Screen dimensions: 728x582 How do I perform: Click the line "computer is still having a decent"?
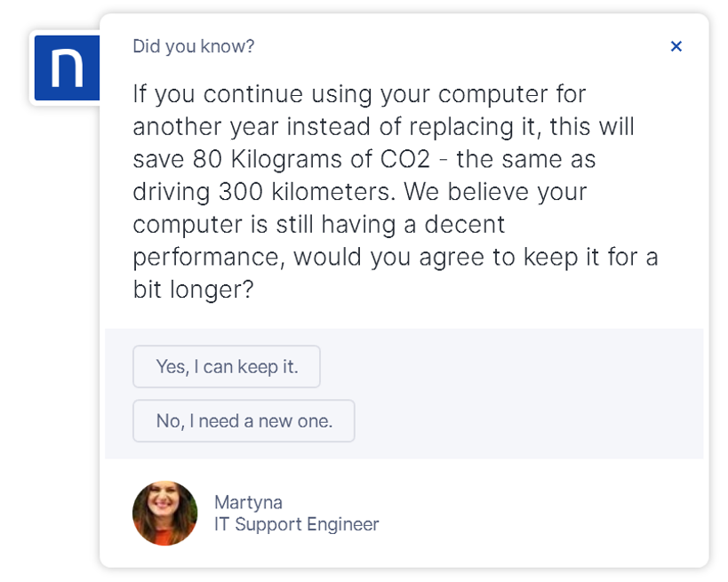[x=318, y=225]
